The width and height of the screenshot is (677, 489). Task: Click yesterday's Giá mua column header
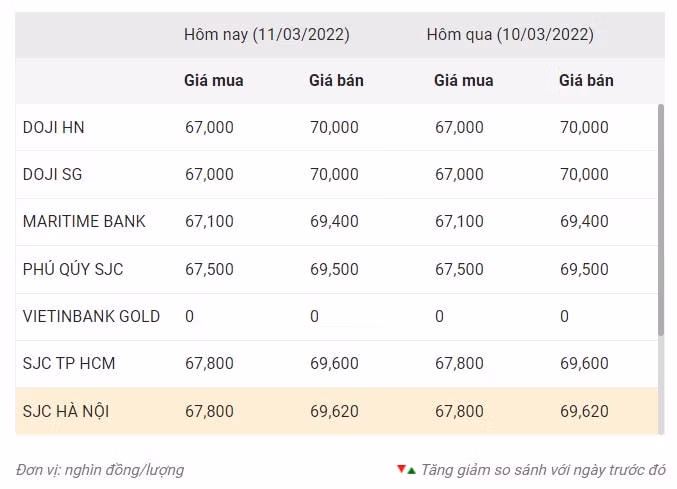pos(464,81)
